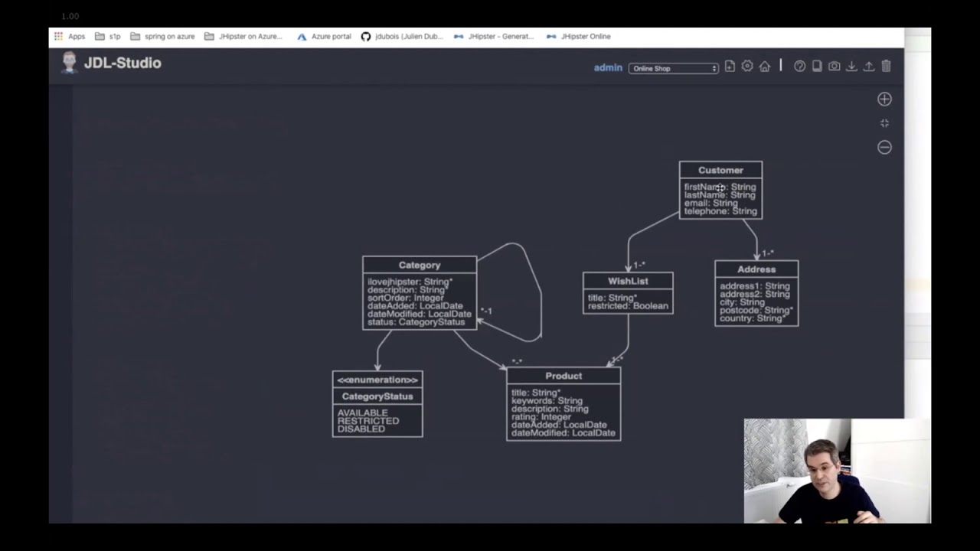Zoom out of the diagram
980x551 pixels.
pyautogui.click(x=884, y=147)
